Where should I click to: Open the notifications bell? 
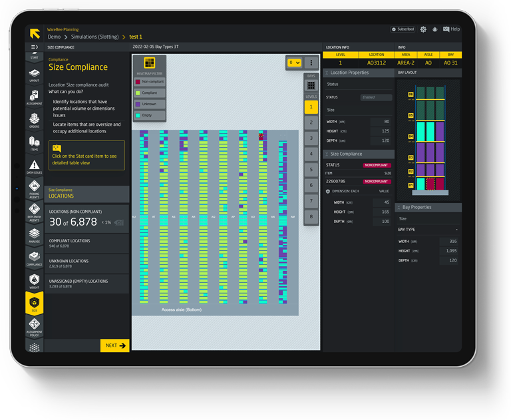(x=434, y=29)
